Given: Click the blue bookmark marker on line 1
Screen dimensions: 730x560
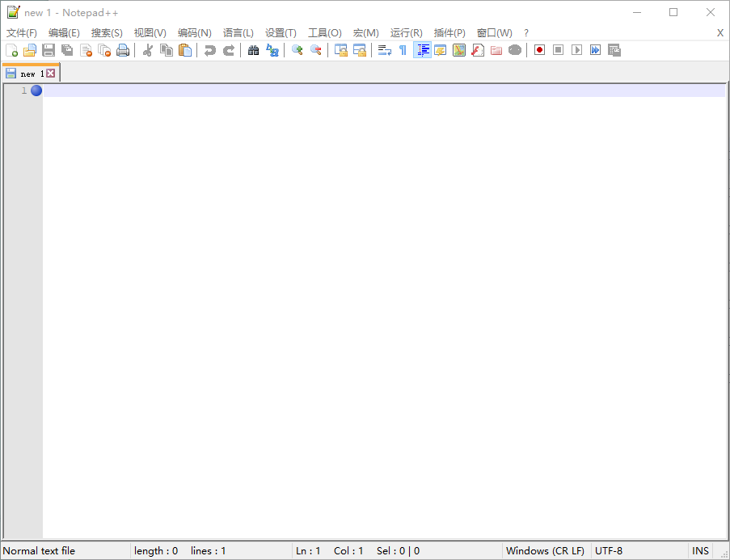Looking at the screenshot, I should [36, 91].
